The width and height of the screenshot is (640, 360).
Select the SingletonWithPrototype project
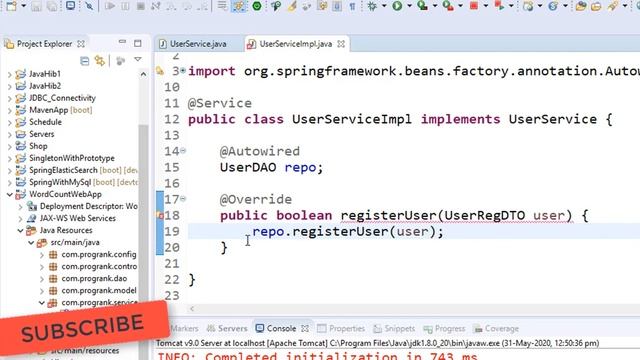(x=71, y=158)
